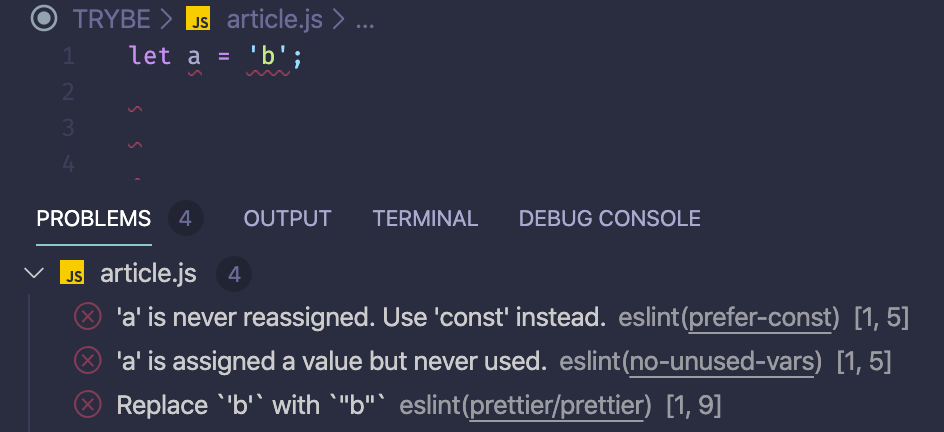Switch to the TERMINAL tab
Screen dimensions: 944x432
point(425,218)
